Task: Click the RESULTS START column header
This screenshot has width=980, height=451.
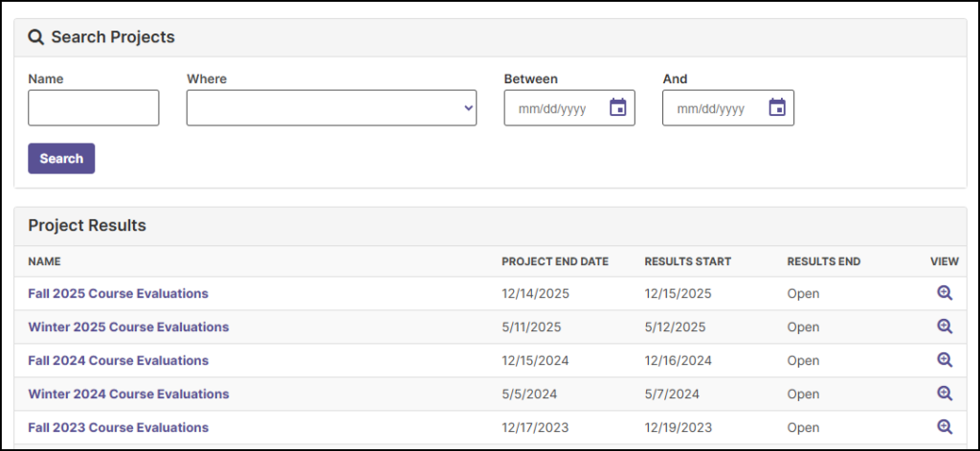Action: (687, 261)
